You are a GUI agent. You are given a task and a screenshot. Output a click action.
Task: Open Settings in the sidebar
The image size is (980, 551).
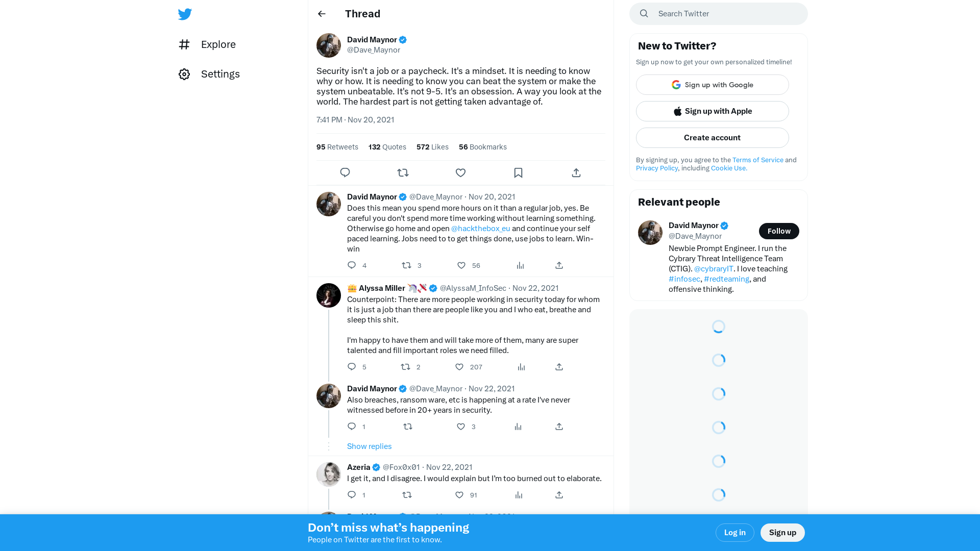tap(209, 74)
